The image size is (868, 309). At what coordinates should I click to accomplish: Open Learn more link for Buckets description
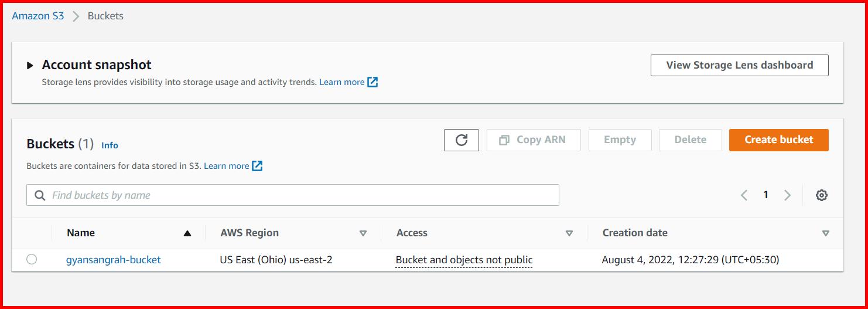(227, 166)
